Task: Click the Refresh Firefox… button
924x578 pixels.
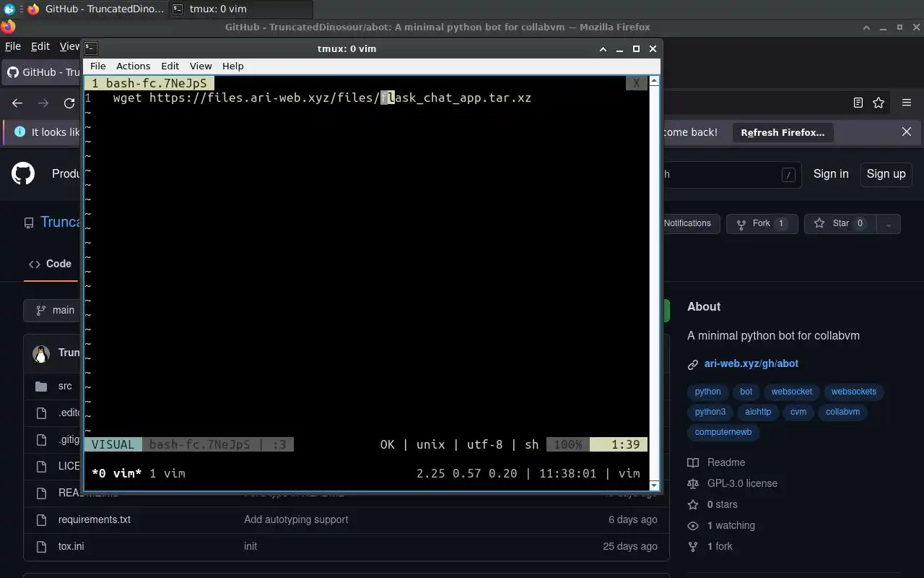Action: pyautogui.click(x=783, y=132)
